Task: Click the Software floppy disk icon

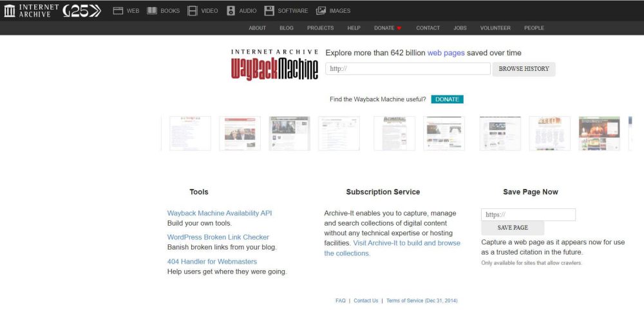Action: pos(269,11)
